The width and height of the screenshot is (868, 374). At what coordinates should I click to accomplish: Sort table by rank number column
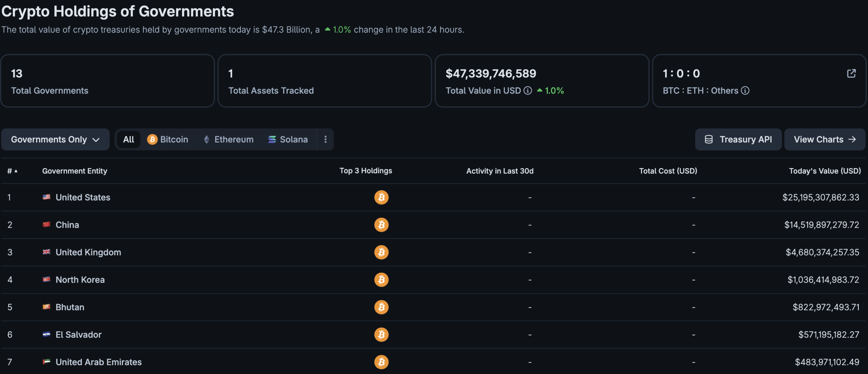click(13, 171)
